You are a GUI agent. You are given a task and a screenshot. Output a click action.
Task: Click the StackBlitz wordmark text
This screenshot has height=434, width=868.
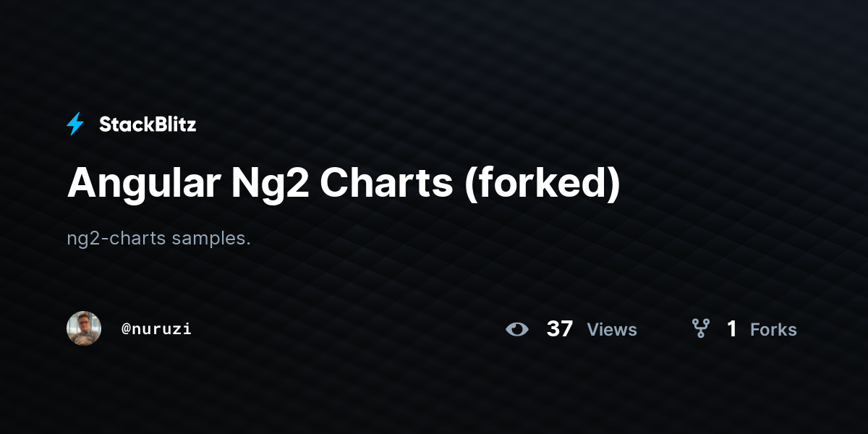(148, 124)
